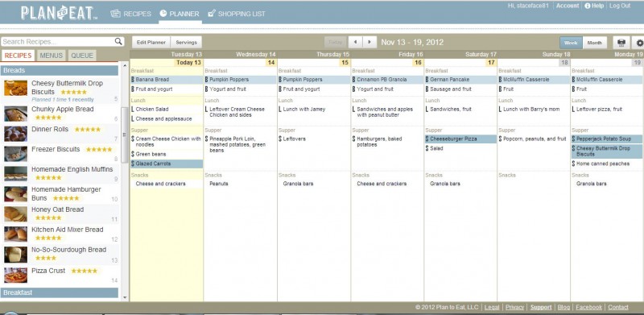
Task: Switch to the Menus tab
Action: tap(52, 56)
